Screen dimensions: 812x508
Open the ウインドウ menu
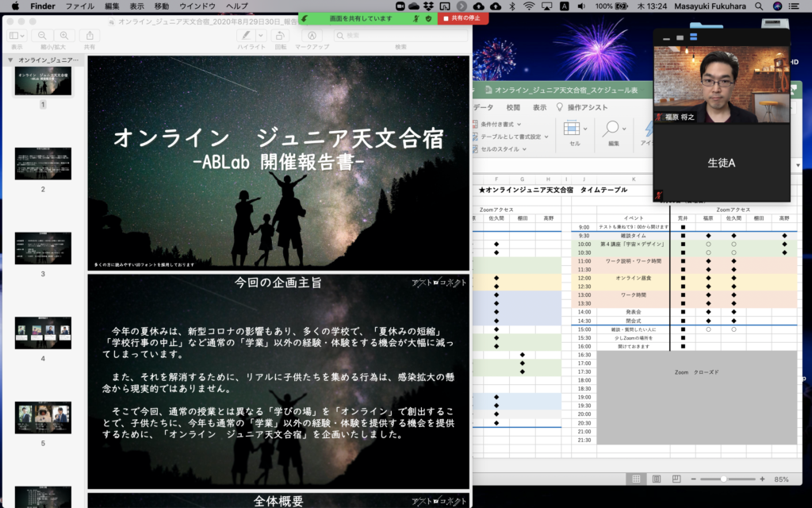click(197, 6)
